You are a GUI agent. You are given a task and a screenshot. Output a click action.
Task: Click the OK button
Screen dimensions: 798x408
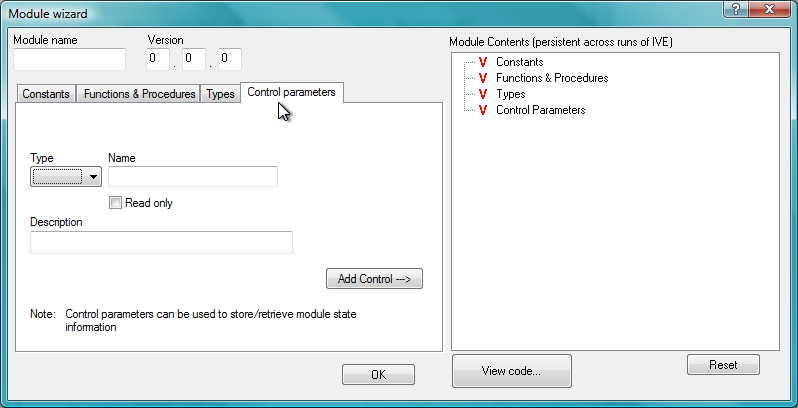378,375
